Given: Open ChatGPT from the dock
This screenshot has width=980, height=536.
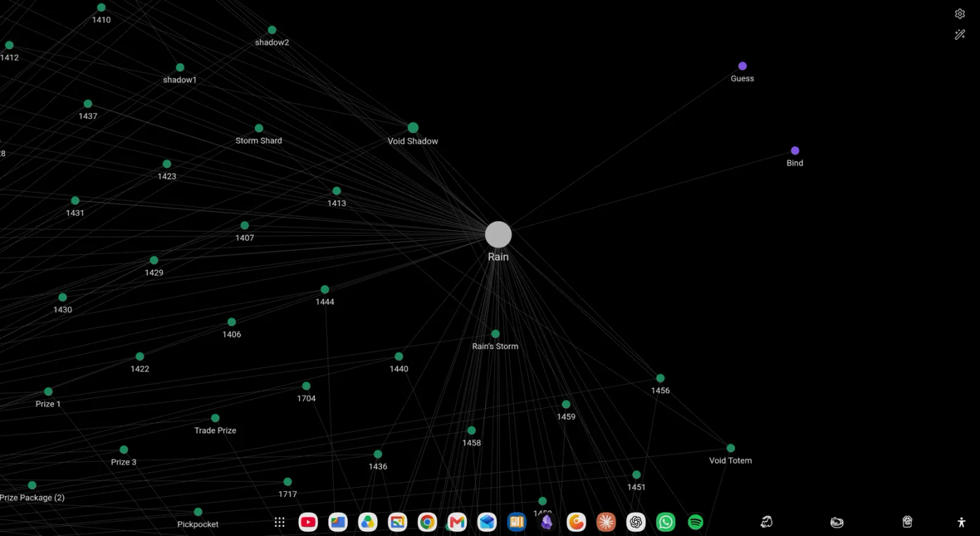Looking at the screenshot, I should tap(636, 522).
